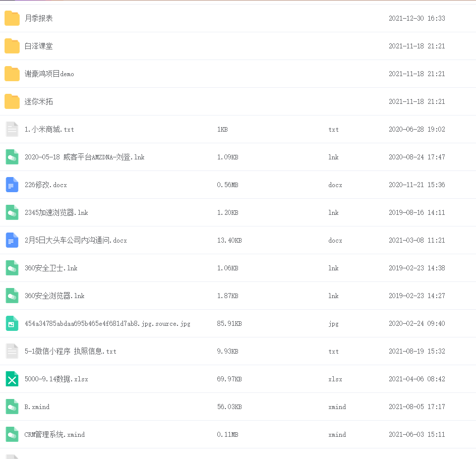
Task: Select file name 5-1微信小程序 执照信息.txt
Action: tap(71, 351)
